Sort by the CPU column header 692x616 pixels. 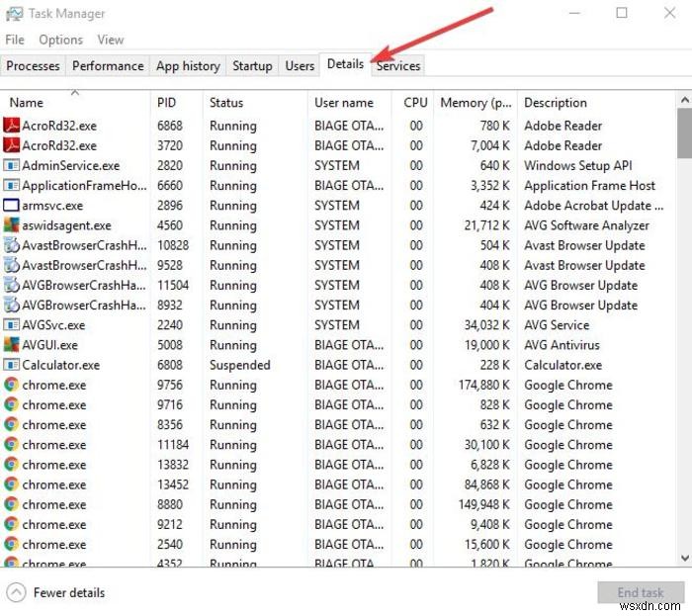pyautogui.click(x=413, y=103)
